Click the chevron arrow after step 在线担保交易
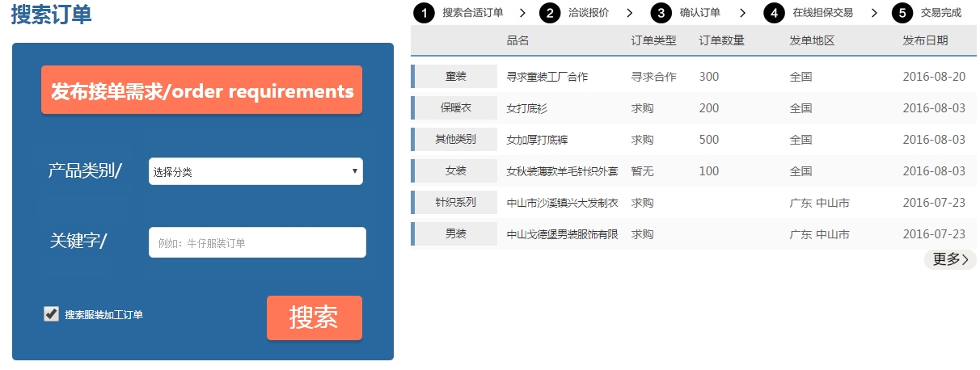Viewport: 980px width, 370px height. [x=874, y=13]
